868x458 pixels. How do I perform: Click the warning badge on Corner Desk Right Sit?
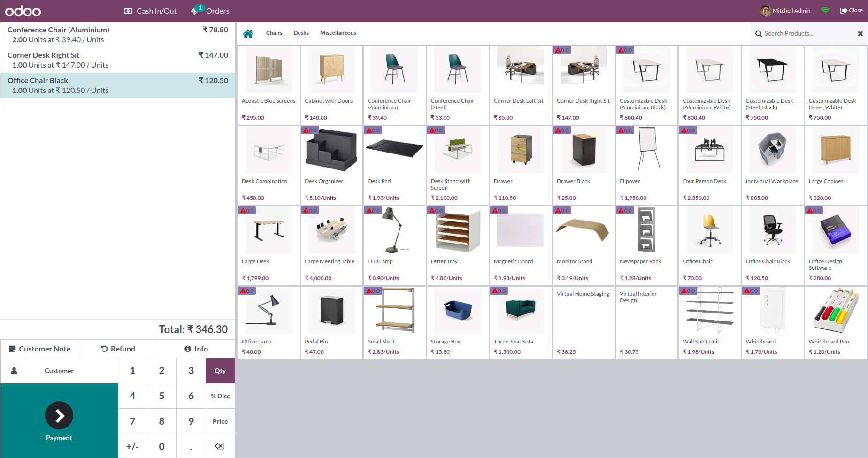(562, 50)
